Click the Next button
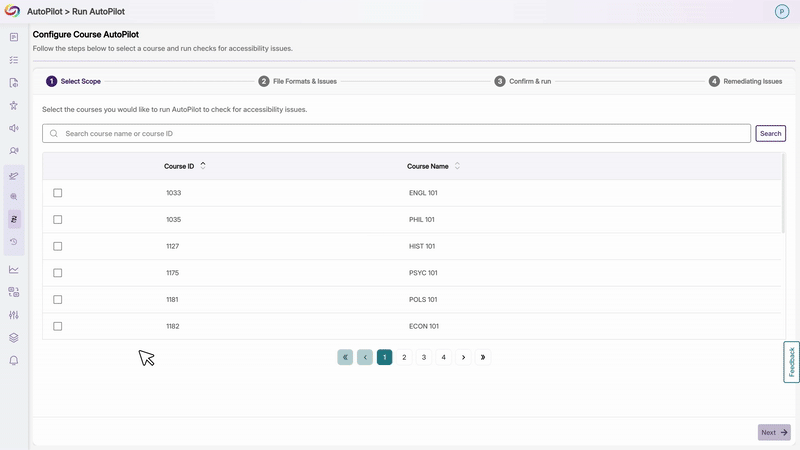800x450 pixels. tap(774, 432)
